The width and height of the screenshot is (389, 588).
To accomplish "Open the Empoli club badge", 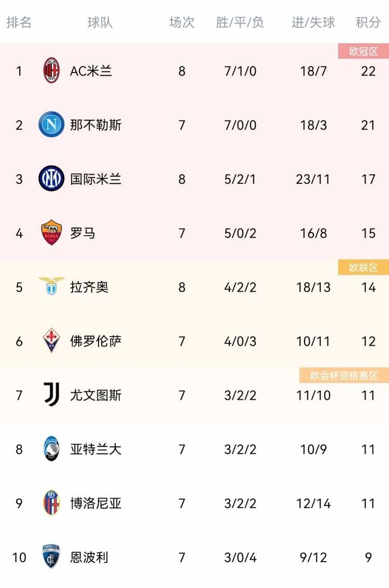I will [51, 556].
